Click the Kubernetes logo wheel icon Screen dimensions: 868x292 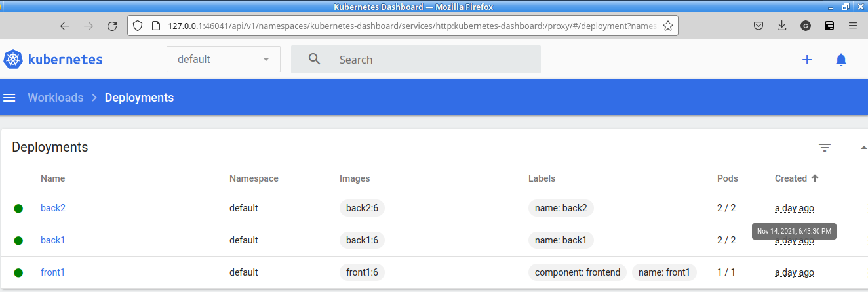click(x=13, y=59)
